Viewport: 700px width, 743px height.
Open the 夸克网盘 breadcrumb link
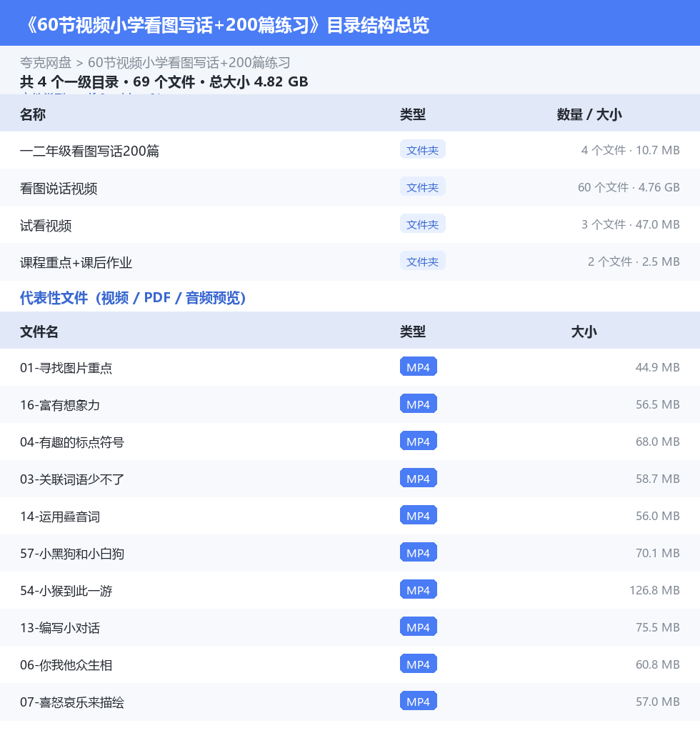(46, 63)
